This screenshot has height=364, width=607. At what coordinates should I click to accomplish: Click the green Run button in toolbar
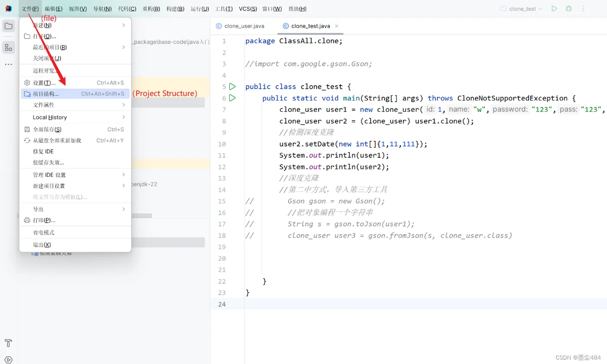[x=554, y=9]
